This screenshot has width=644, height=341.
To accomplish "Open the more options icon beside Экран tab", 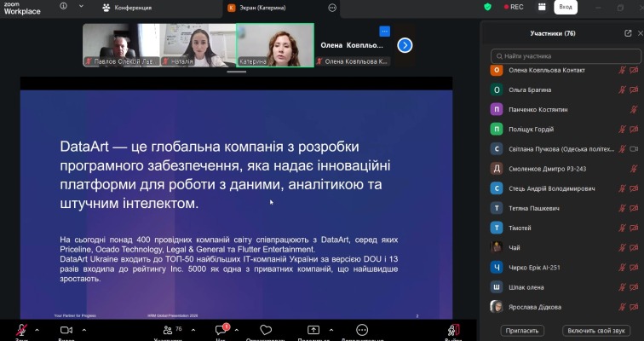I will pyautogui.click(x=332, y=8).
